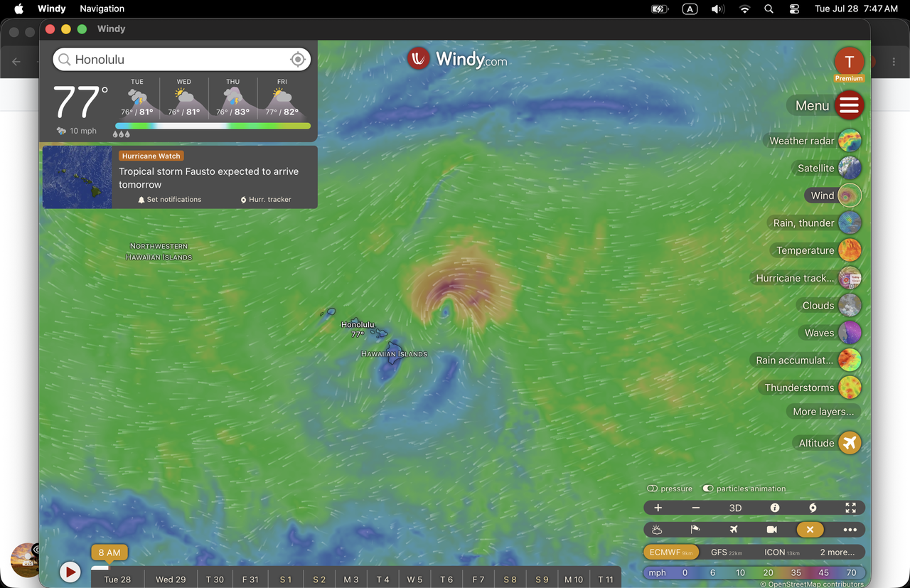Open more options via three dots
The height and width of the screenshot is (588, 910).
click(x=850, y=530)
